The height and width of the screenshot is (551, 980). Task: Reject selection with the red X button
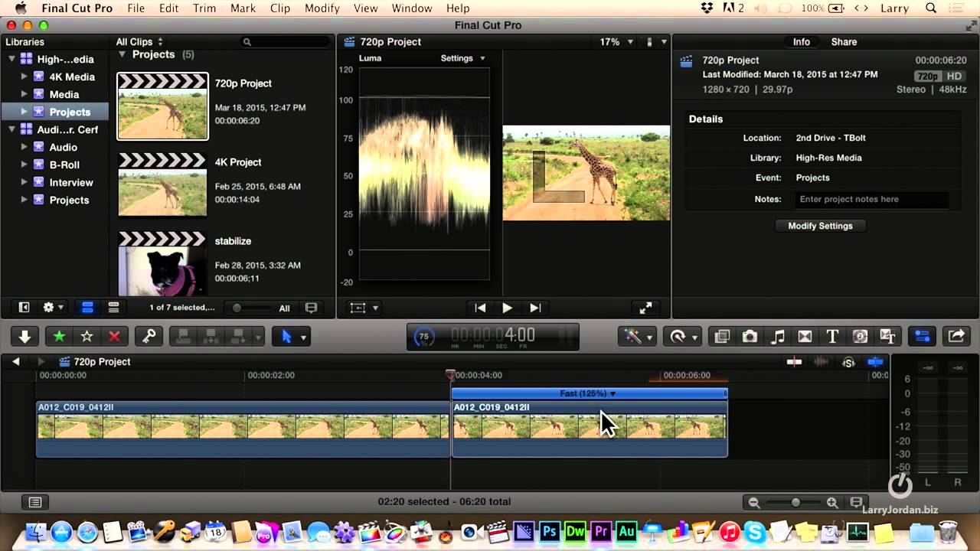pos(114,336)
